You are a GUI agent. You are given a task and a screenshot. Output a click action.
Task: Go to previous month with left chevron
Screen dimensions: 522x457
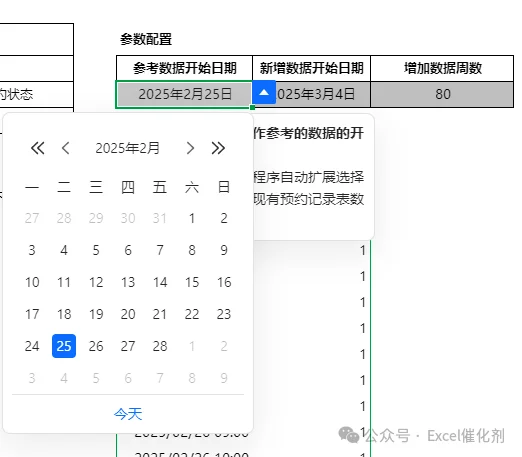pyautogui.click(x=66, y=148)
